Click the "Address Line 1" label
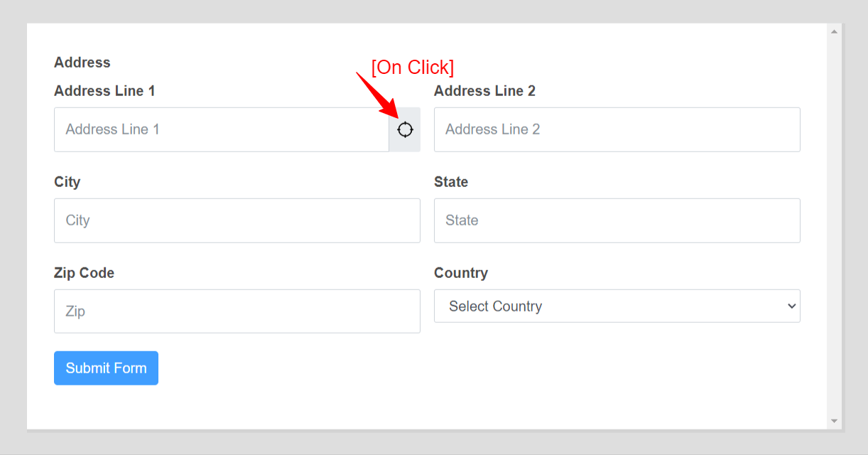 (x=104, y=91)
